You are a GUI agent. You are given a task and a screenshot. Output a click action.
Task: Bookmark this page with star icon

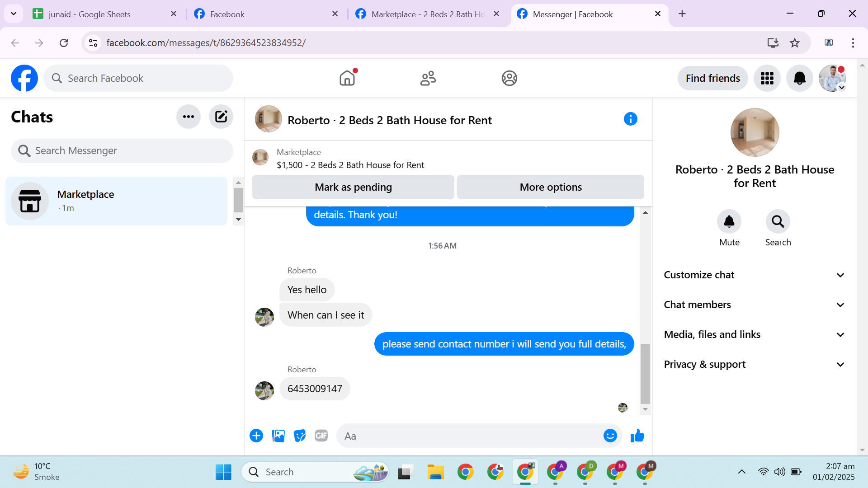tap(795, 42)
